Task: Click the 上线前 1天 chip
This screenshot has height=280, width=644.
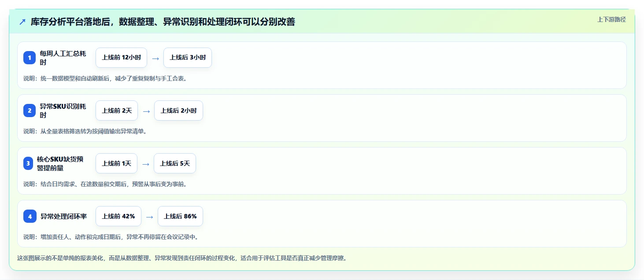Action: click(x=116, y=163)
